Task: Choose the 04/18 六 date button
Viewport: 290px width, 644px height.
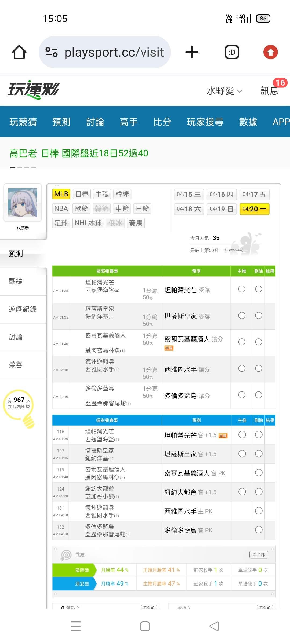Action: pyautogui.click(x=189, y=209)
